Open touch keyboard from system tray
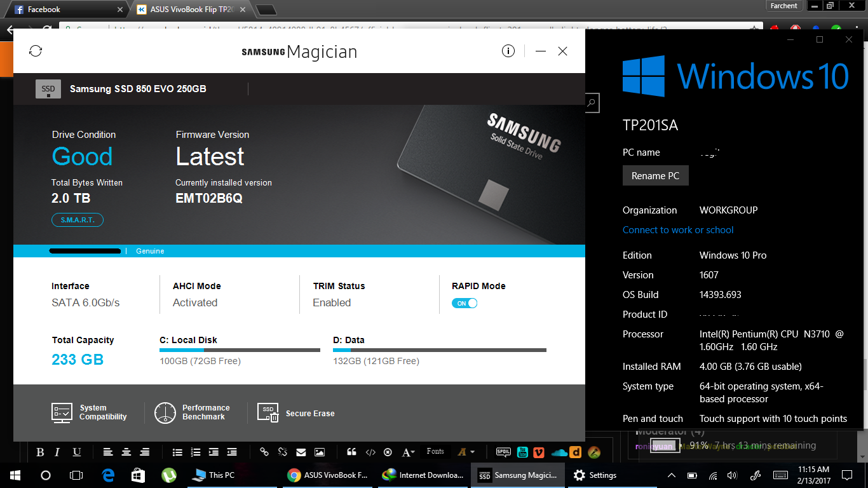868x488 pixels. (x=780, y=475)
